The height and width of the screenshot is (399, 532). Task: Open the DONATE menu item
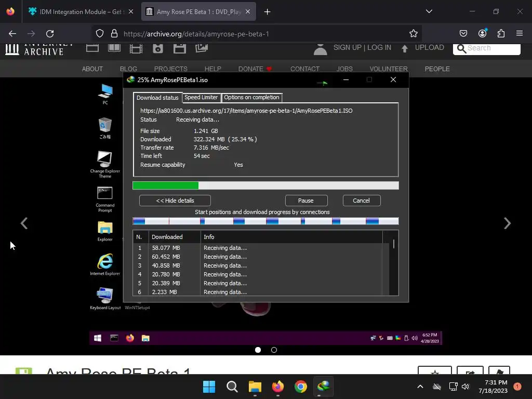255,69
